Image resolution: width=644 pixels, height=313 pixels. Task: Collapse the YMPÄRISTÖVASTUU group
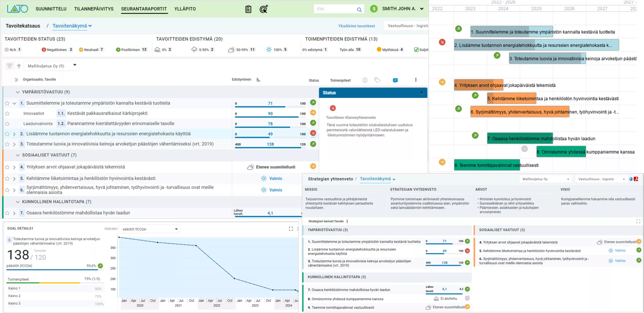18,92
